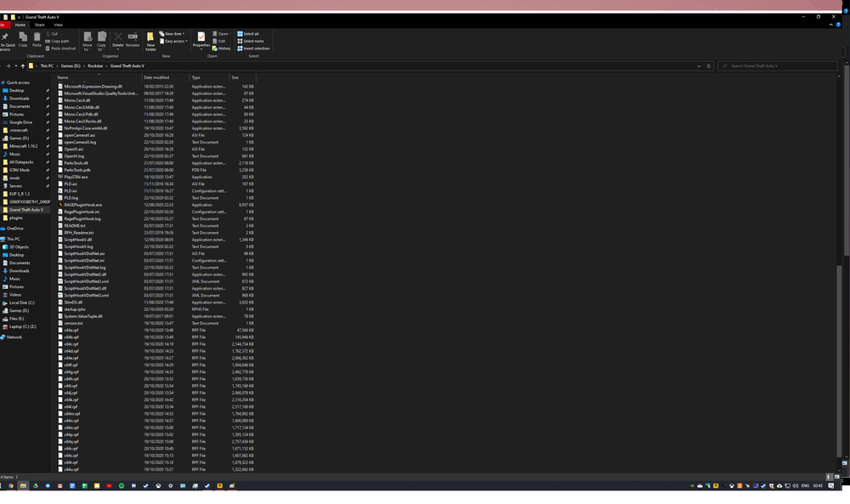
Task: Open the Copy to dropdown
Action: point(101,49)
